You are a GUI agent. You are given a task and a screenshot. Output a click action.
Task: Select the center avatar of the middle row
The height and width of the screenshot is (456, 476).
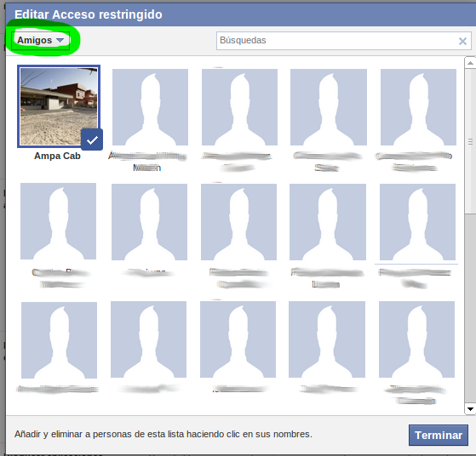tap(238, 222)
